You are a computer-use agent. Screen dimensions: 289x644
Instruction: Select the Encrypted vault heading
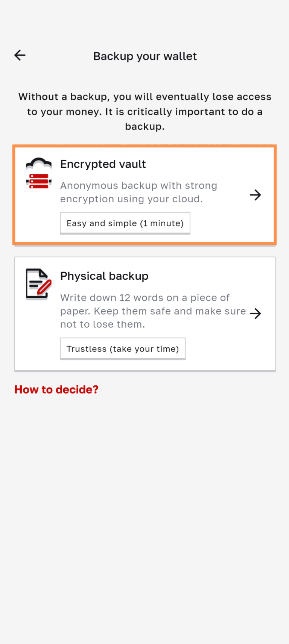tap(103, 164)
